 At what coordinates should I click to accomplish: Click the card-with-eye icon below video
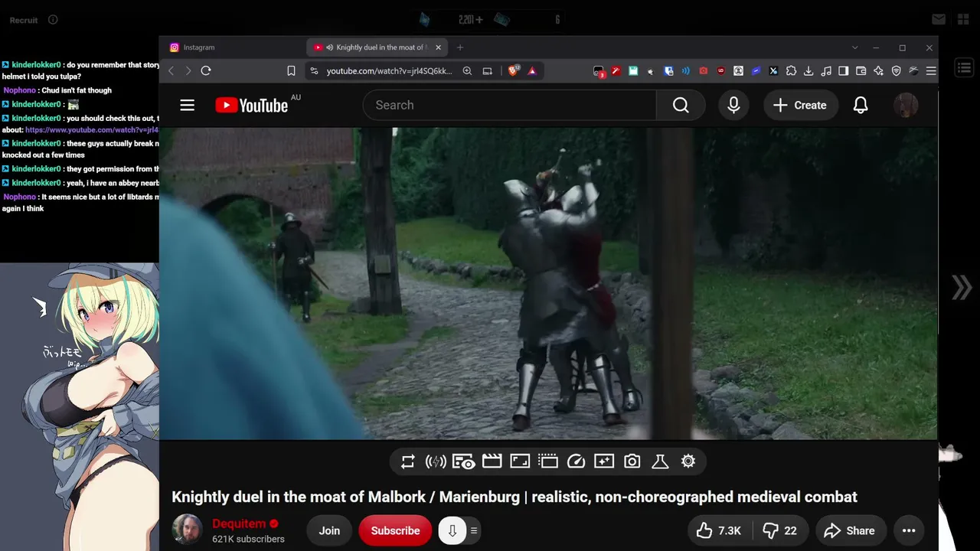click(463, 461)
